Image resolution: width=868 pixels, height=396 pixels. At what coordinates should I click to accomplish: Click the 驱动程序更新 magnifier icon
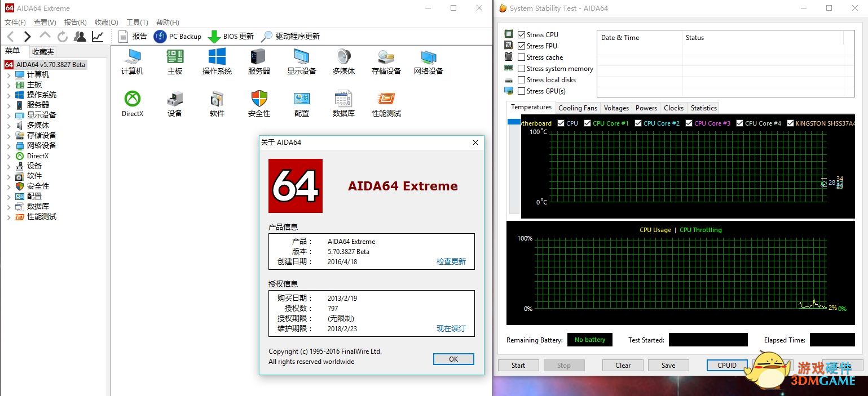click(266, 37)
